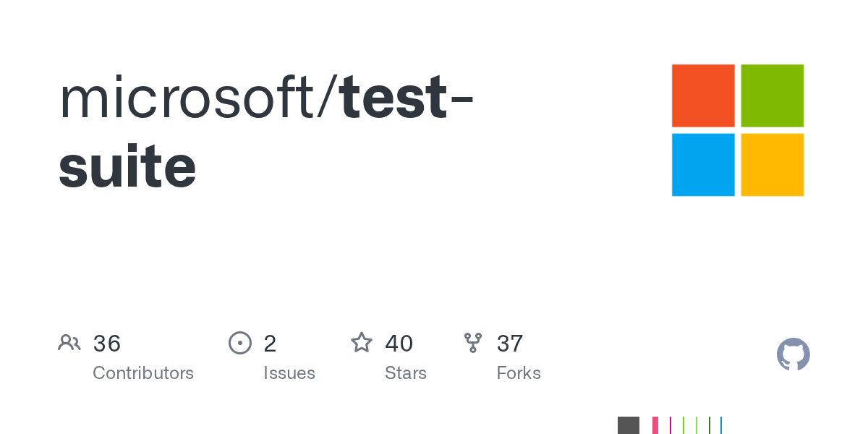Screen dimensions: 868x434
Task: Select the Forks label text
Action: point(519,373)
